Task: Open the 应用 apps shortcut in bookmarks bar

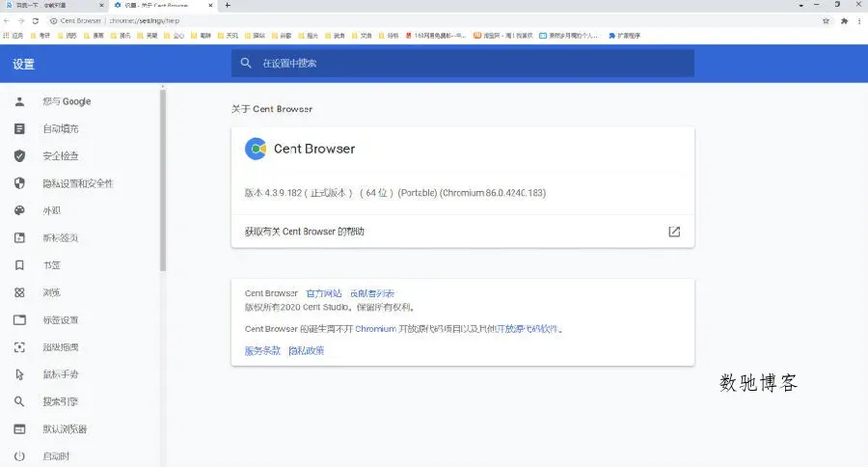Action: (14, 36)
